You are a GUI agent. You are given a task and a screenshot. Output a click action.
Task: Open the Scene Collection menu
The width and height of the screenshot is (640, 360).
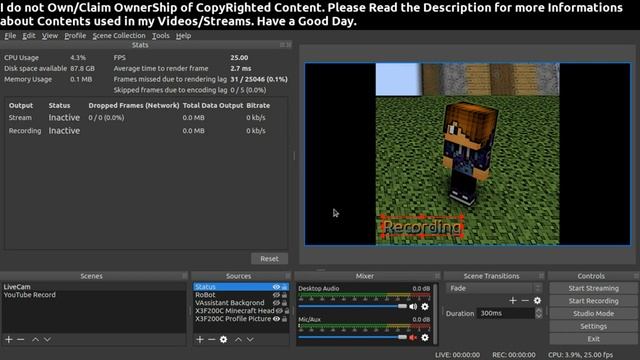(x=119, y=36)
